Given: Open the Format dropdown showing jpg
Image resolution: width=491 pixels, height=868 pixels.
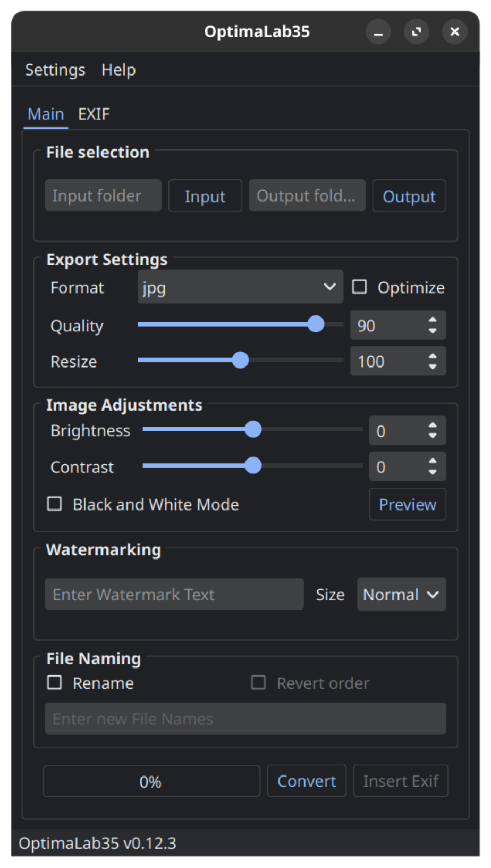Looking at the screenshot, I should point(240,287).
